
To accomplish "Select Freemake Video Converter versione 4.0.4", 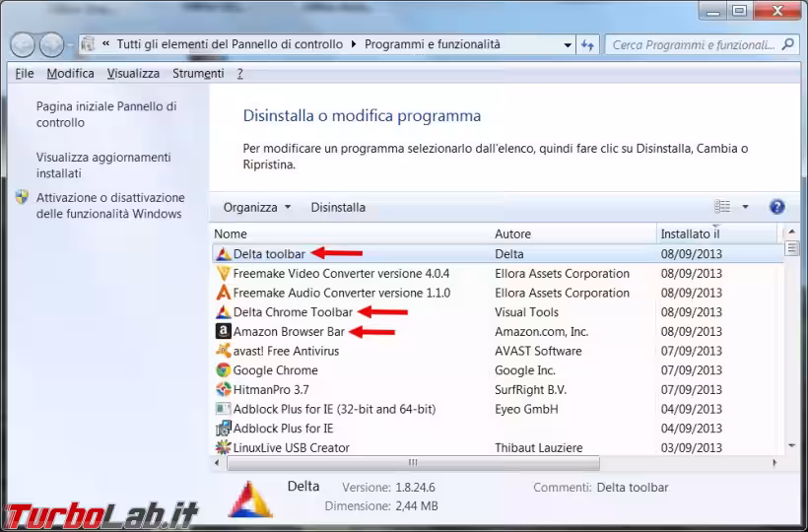I will click(x=341, y=274).
